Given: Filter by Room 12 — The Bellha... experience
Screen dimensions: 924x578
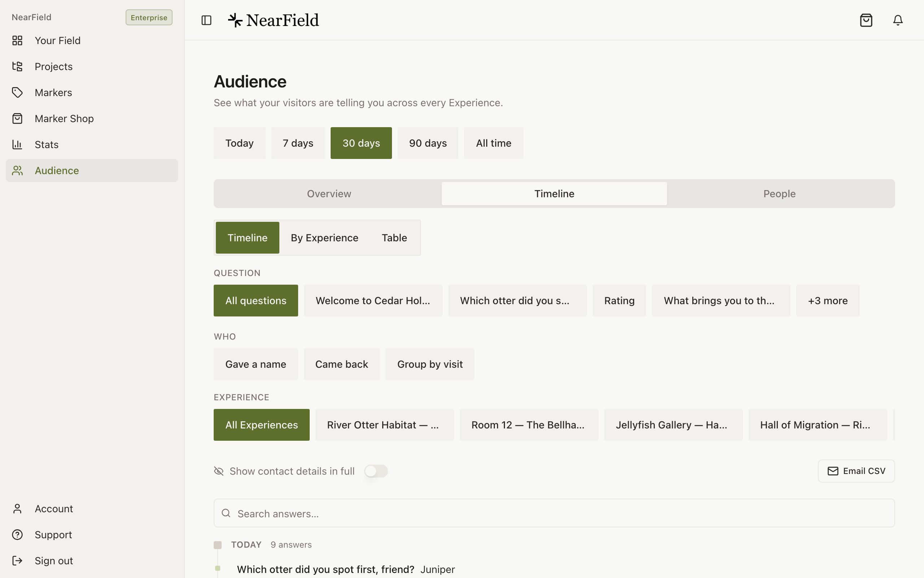Looking at the screenshot, I should (x=529, y=425).
